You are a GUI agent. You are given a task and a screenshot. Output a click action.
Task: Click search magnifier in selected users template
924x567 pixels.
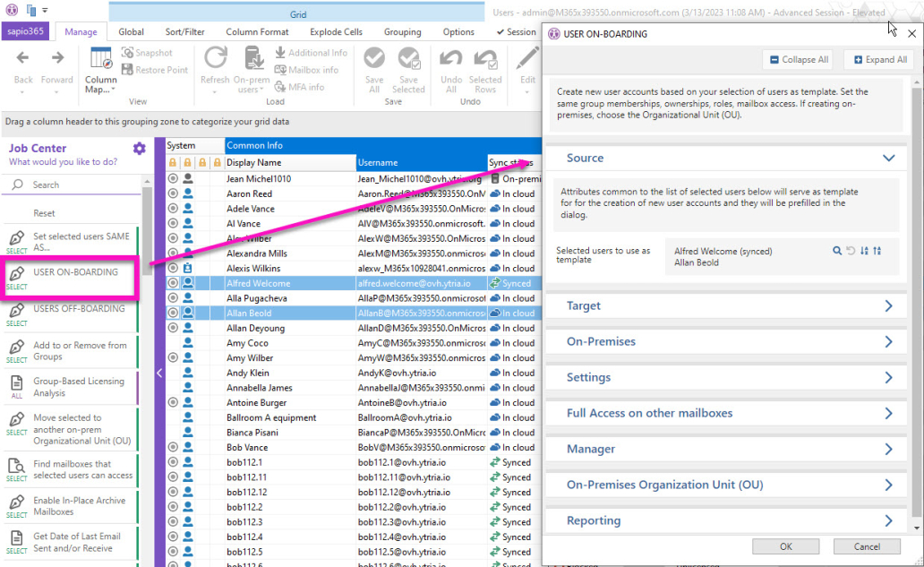(837, 251)
